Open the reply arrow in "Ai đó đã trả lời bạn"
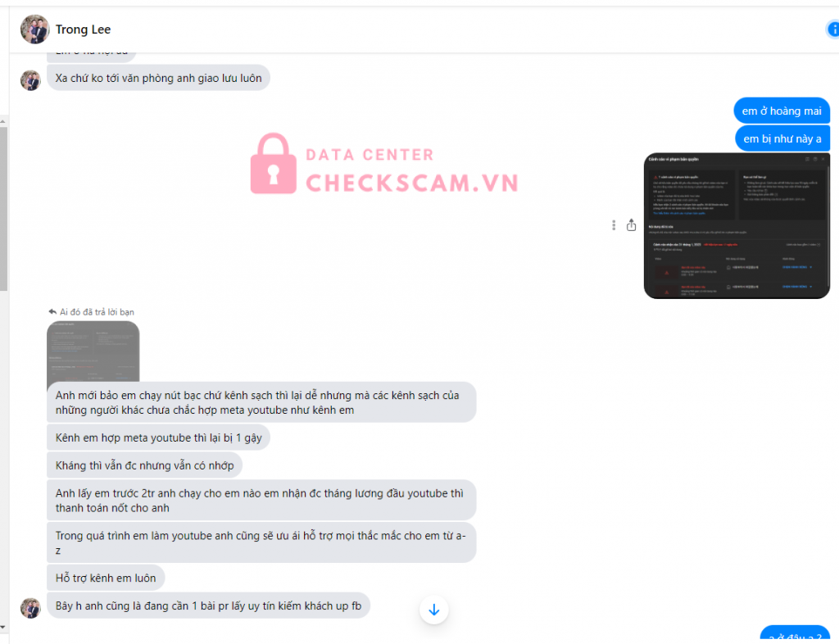This screenshot has height=644, width=839. click(52, 311)
